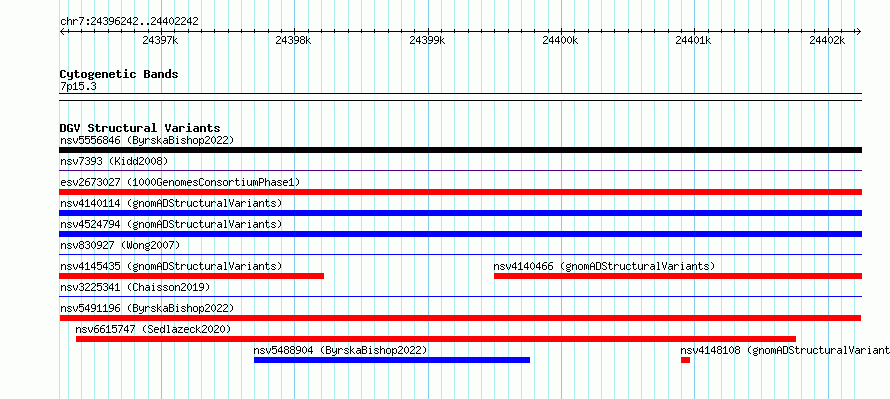Open the nsv4140466 (gnomADStructuralVariants) label
The height and width of the screenshot is (399, 890).
[604, 266]
